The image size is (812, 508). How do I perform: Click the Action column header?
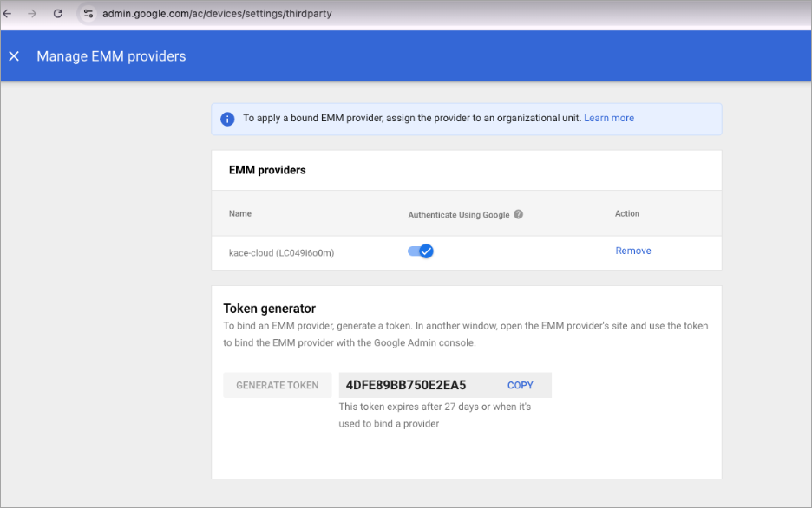tap(626, 213)
